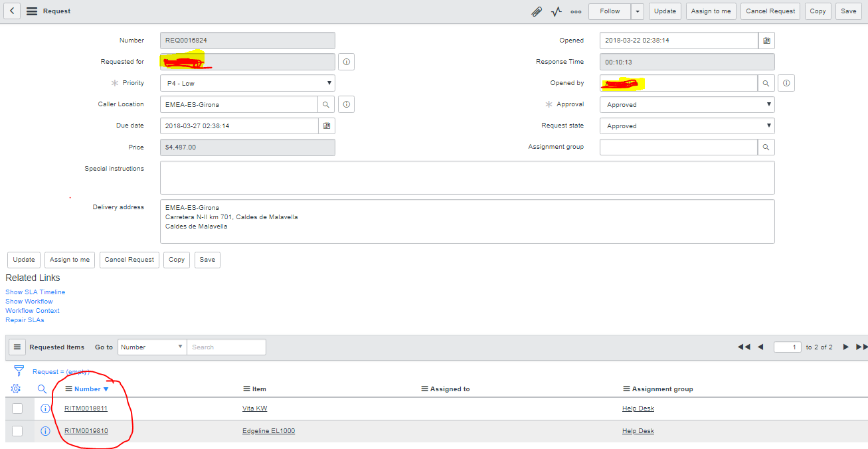
Task: Select the checkbox for RITM0019810
Action: click(17, 430)
